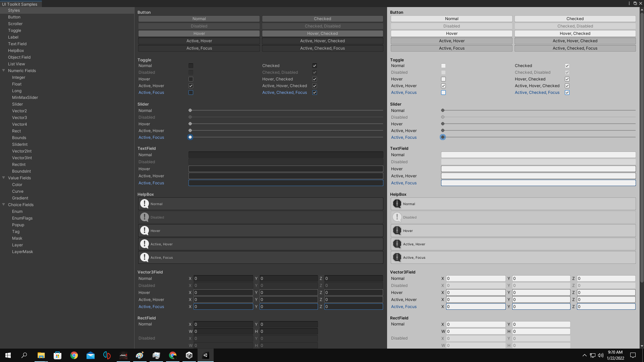Collapse the Choice Fields section
The height and width of the screenshot is (362, 644).
tap(3, 204)
